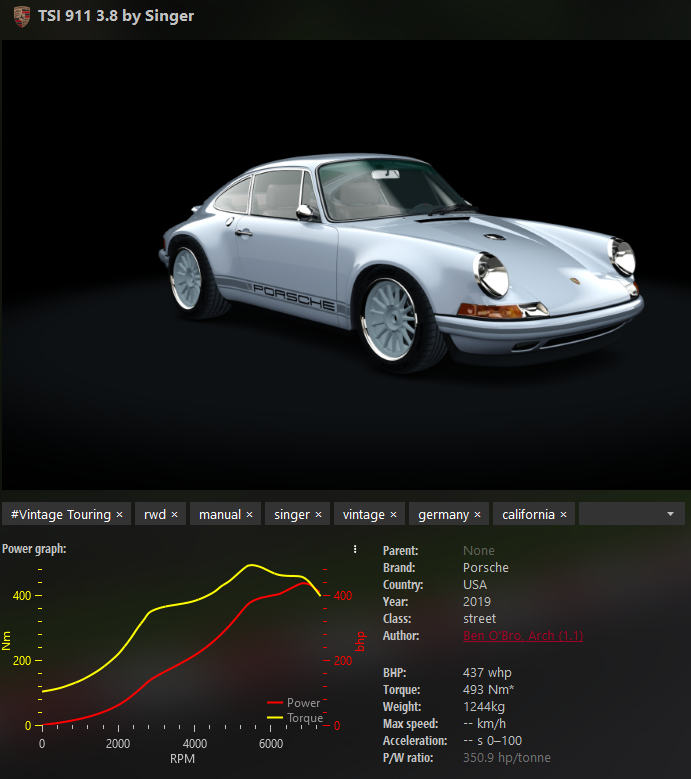Open the Ben O'Bro, Arch author link
This screenshot has width=691, height=779.
523,635
